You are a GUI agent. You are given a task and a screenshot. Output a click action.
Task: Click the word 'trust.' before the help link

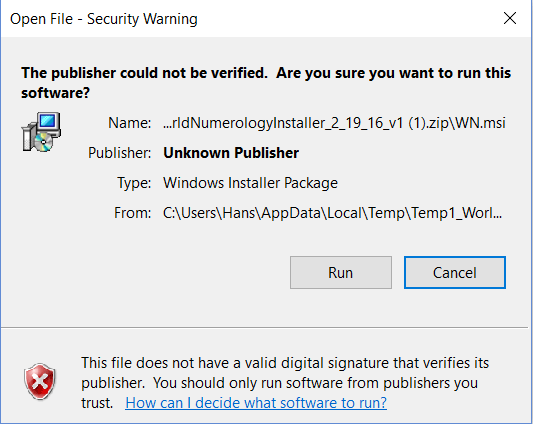coord(97,403)
